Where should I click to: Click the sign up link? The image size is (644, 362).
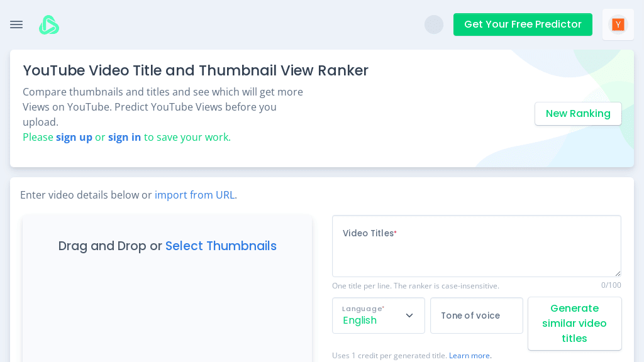[74, 137]
